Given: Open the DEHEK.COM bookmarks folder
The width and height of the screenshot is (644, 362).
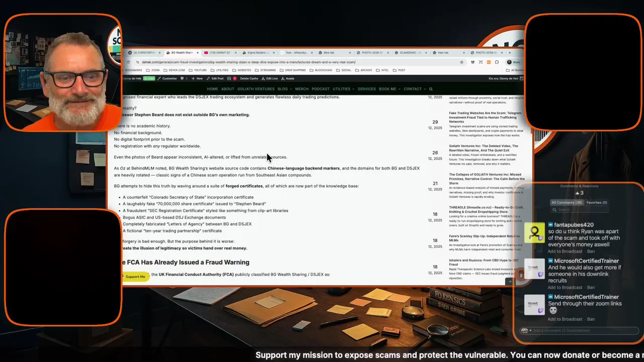Looking at the screenshot, I should click(174, 70).
